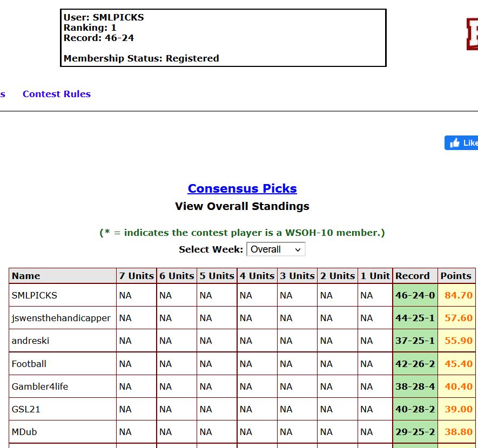Click points value 84.70

click(x=459, y=295)
